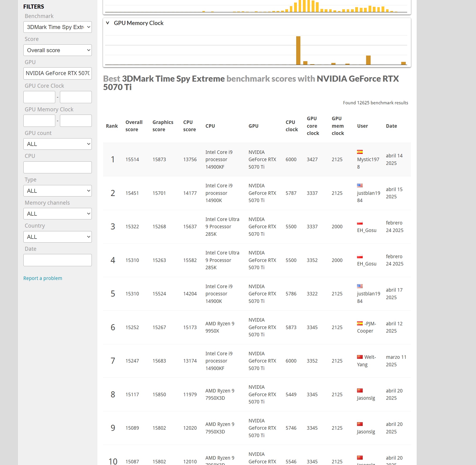The height and width of the screenshot is (465, 476).
Task: Click the GPU core clock column header
Action: (x=313, y=126)
